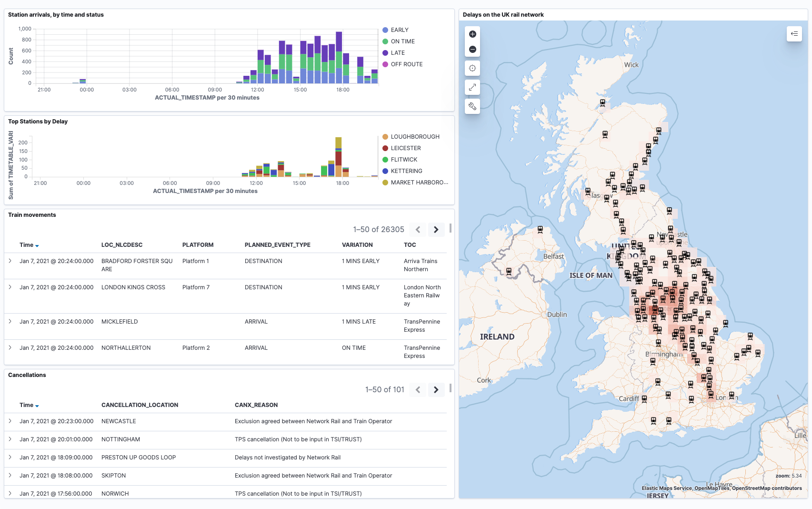
Task: Click the 'Arriva Trains Northern' TOC cell
Action: 421,265
